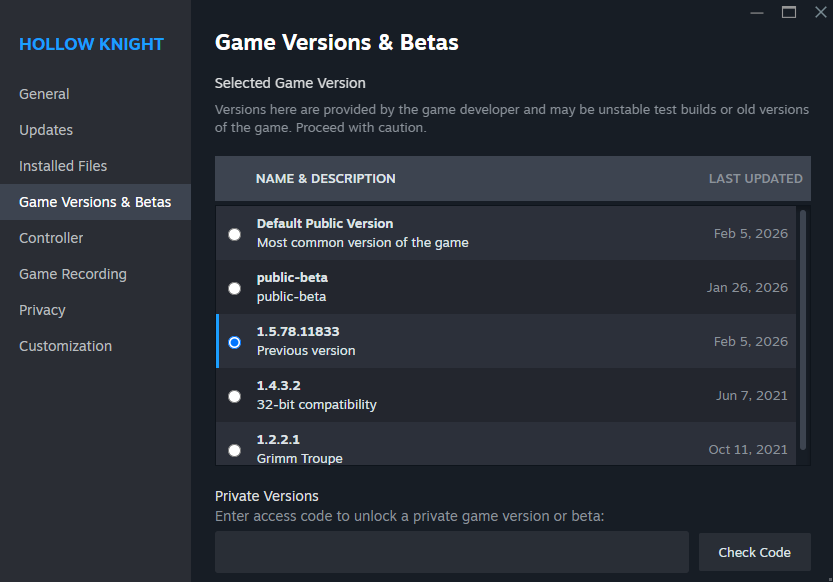Select the Default Public Version radio button

[x=234, y=234]
